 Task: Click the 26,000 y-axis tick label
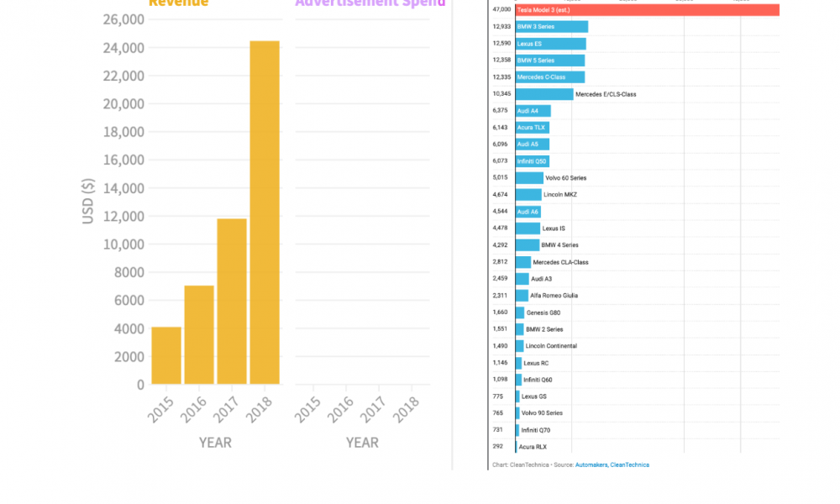click(123, 20)
